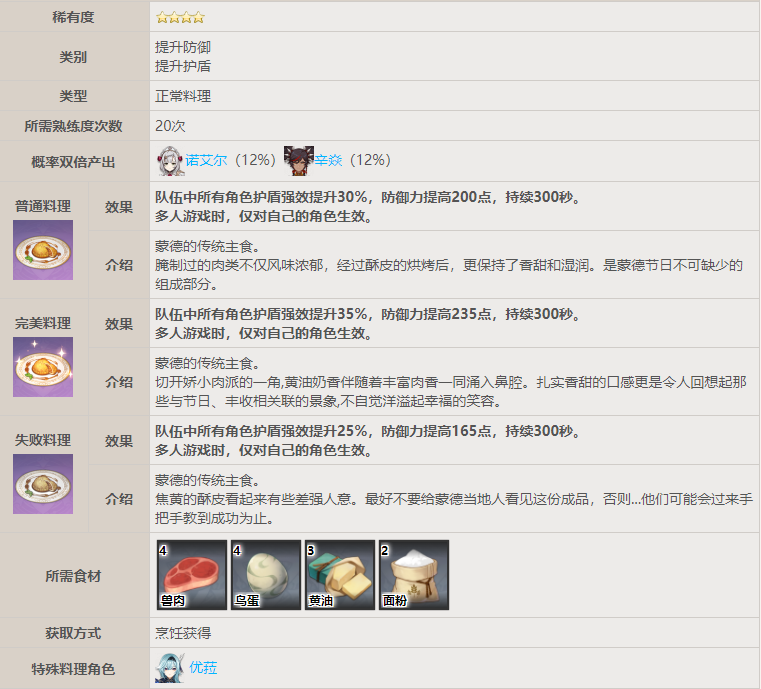Screen dimensions: 761x689
Task: Click Xinyan's character avatar icon
Action: pos(298,160)
